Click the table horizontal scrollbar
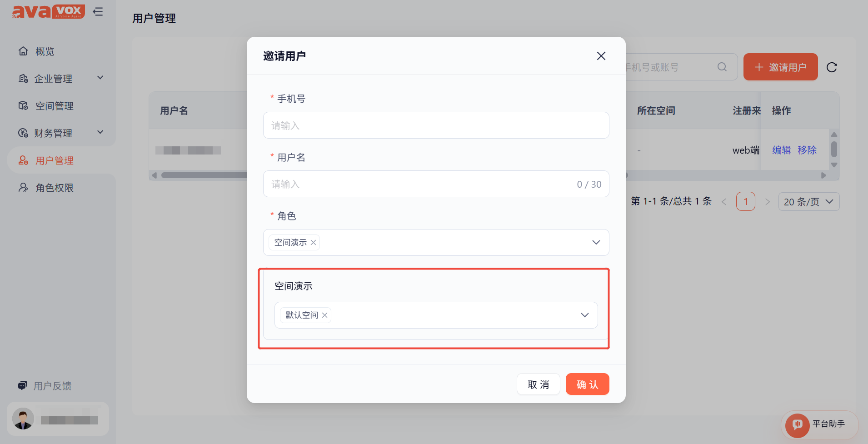Image resolution: width=868 pixels, height=444 pixels. pos(205,175)
